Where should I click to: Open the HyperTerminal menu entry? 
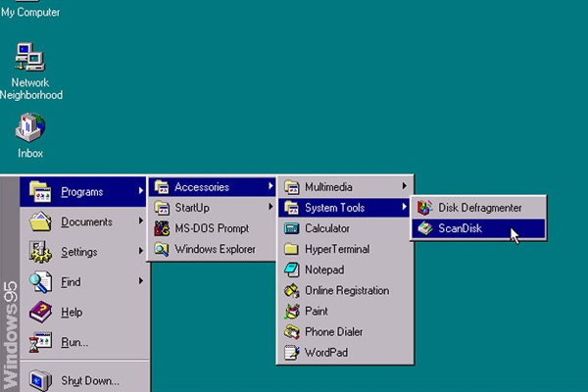(x=344, y=249)
